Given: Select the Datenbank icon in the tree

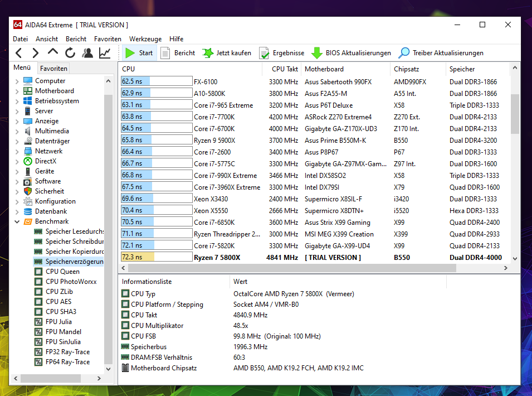Looking at the screenshot, I should pos(28,211).
